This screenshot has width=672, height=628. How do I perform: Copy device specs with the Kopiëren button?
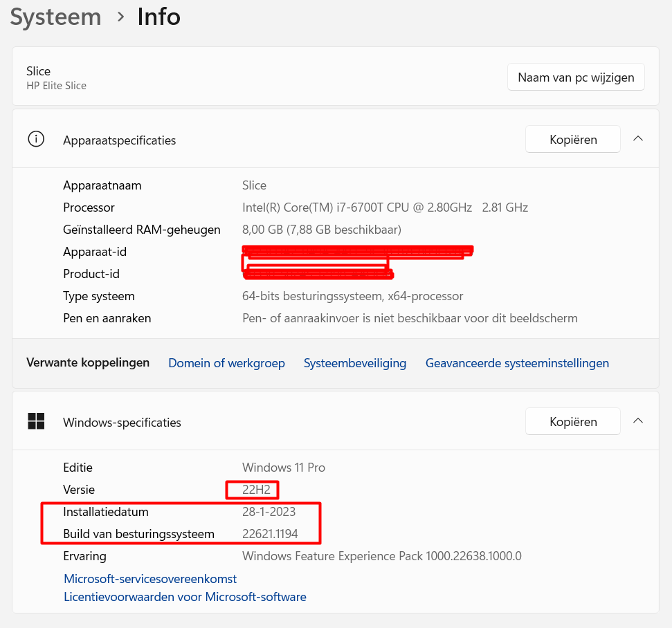pyautogui.click(x=573, y=140)
